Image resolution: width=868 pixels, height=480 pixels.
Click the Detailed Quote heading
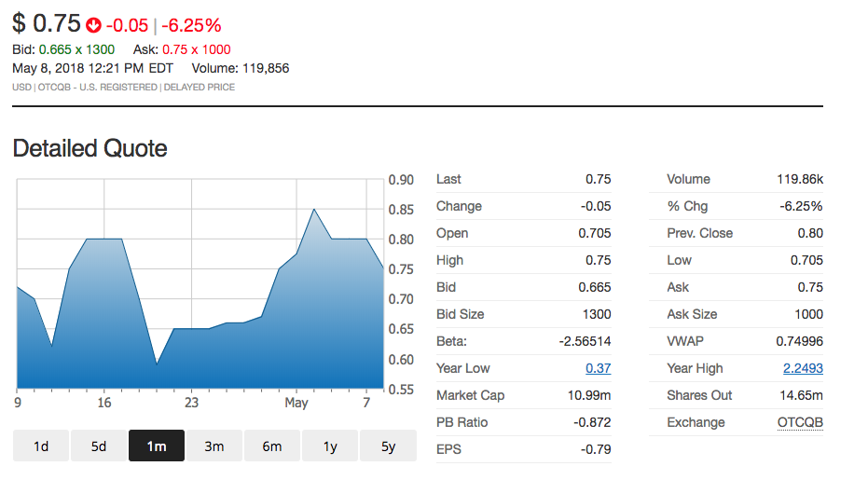click(x=90, y=148)
